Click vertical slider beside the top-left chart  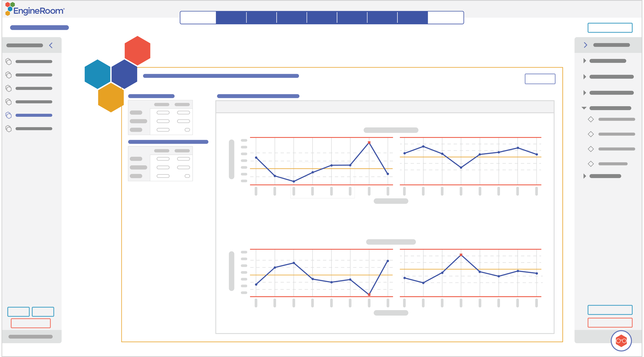231,159
